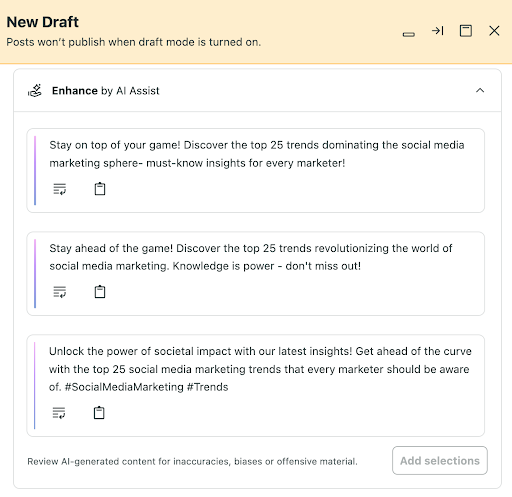This screenshot has width=512, height=497.
Task: Click the Enhance by AI Assist hand-sparkle icon
Action: (35, 91)
